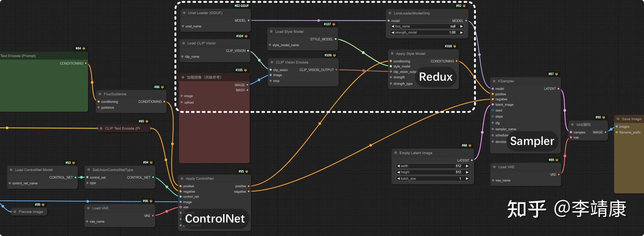Decrease height value with left arrow
This screenshot has width=644, height=236.
point(398,172)
